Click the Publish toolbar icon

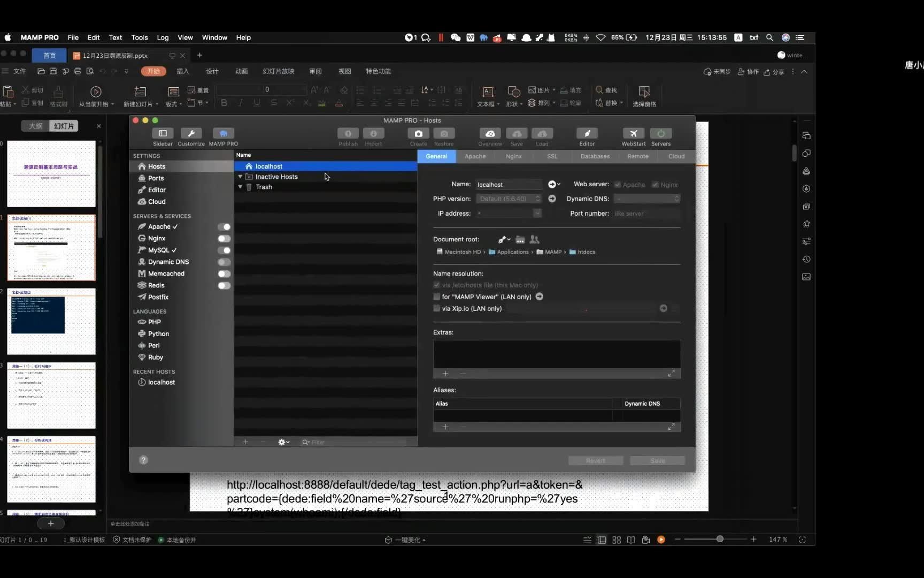click(x=348, y=133)
